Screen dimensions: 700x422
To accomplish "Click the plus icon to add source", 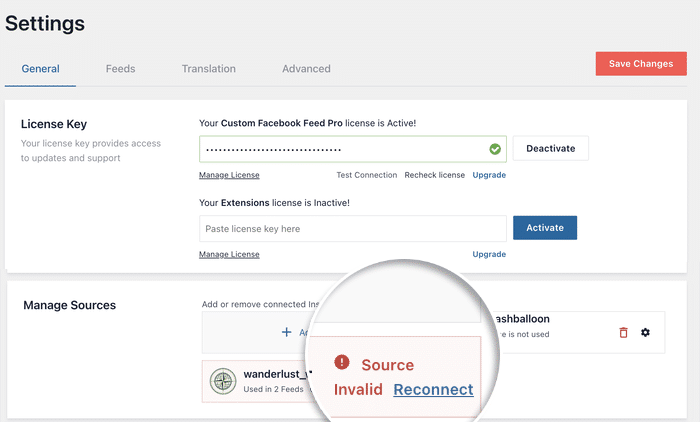I will [x=287, y=332].
